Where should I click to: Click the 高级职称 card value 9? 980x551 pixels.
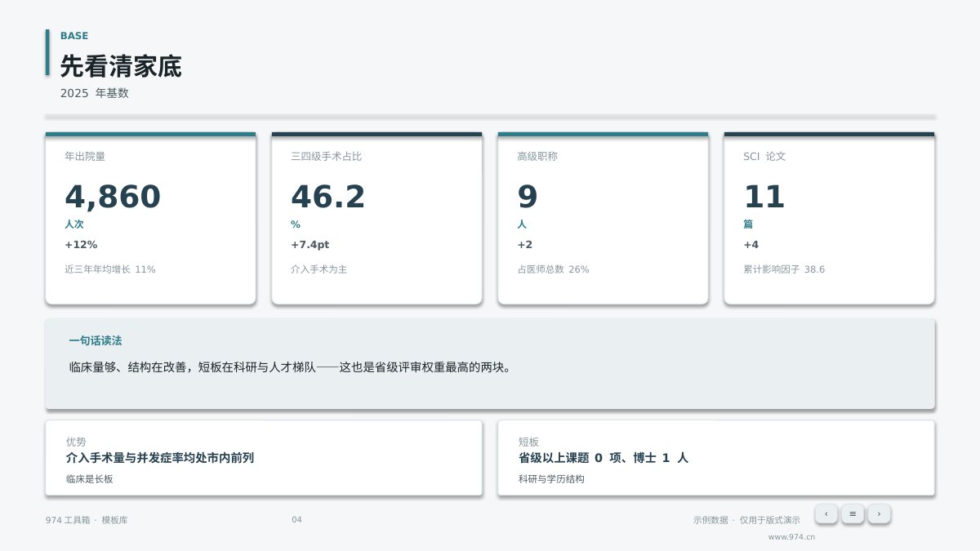528,197
